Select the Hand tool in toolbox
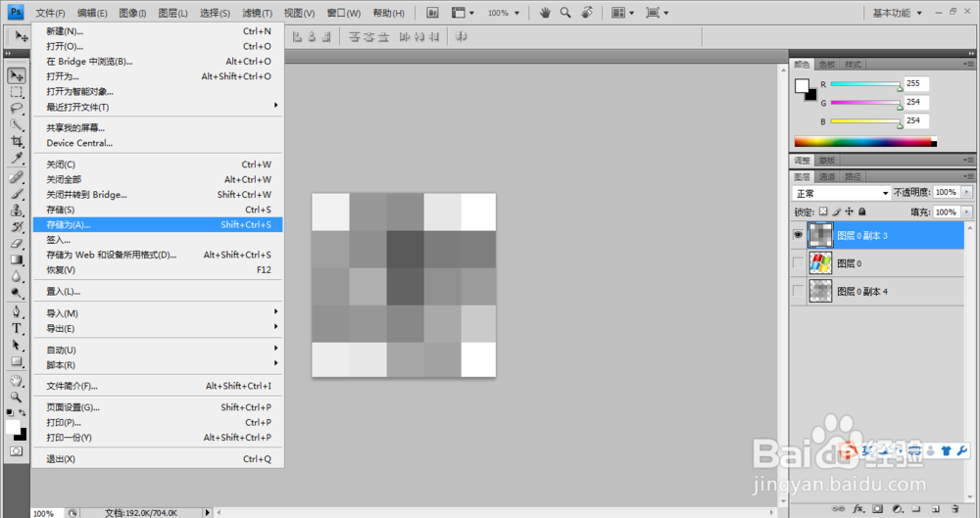 click(17, 381)
